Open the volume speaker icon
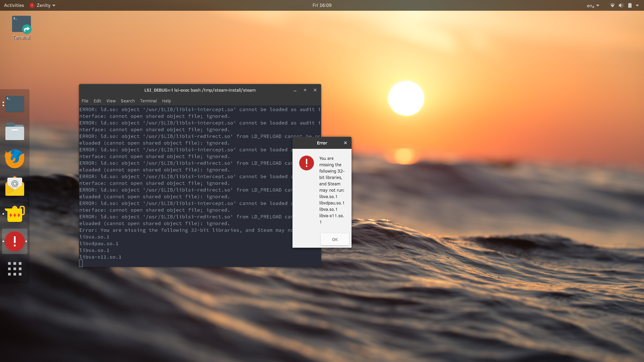644x362 pixels. point(621,5)
